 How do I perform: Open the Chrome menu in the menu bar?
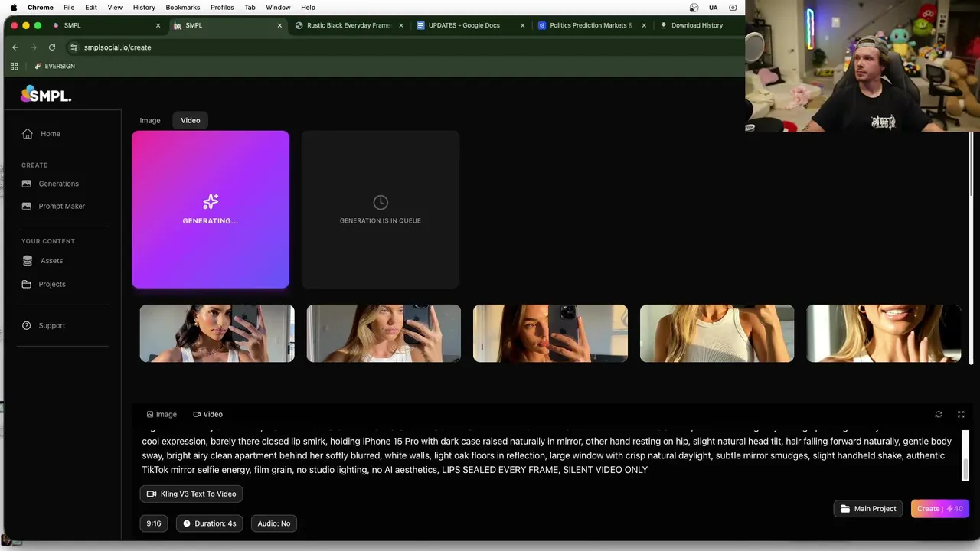point(41,7)
